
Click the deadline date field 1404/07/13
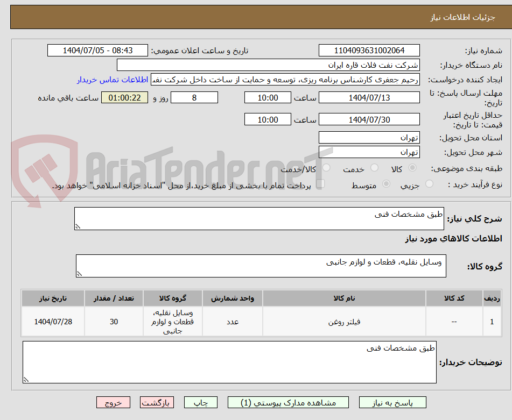(x=369, y=97)
